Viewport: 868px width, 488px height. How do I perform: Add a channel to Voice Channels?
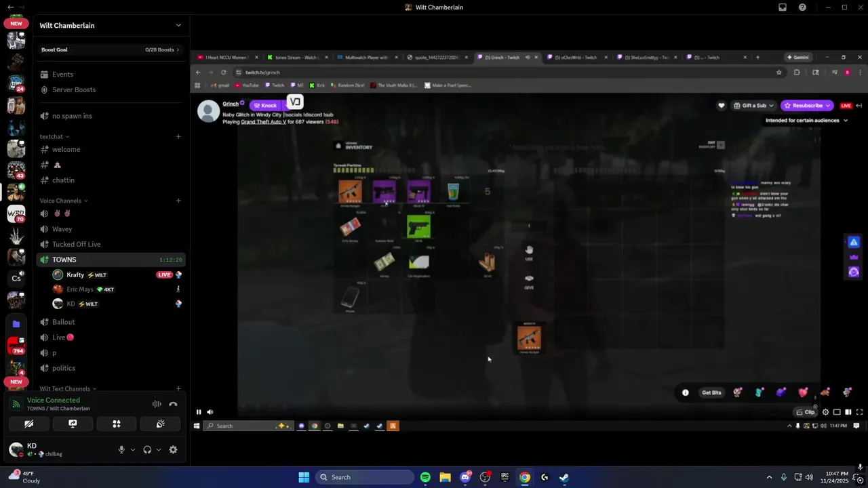(x=178, y=201)
